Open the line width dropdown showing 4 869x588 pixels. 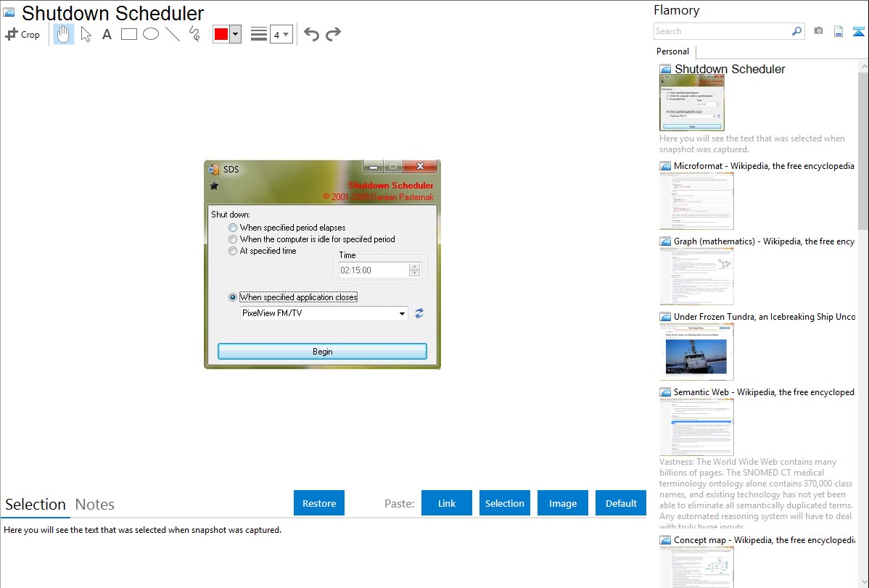(x=281, y=34)
